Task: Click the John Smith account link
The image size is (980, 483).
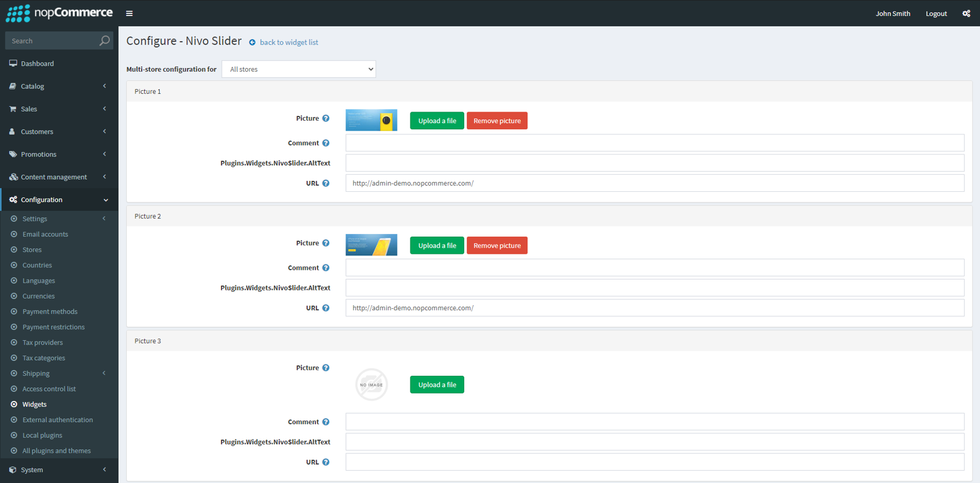Action: (893, 13)
